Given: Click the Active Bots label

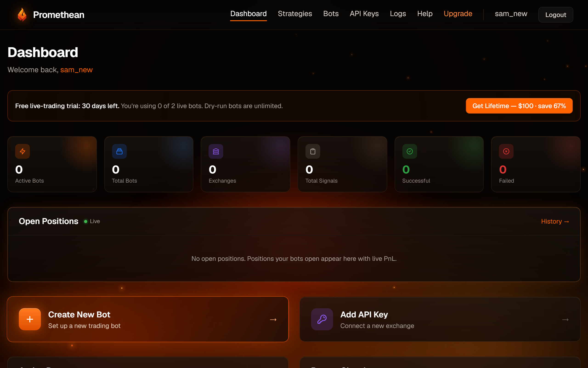Looking at the screenshot, I should [29, 181].
